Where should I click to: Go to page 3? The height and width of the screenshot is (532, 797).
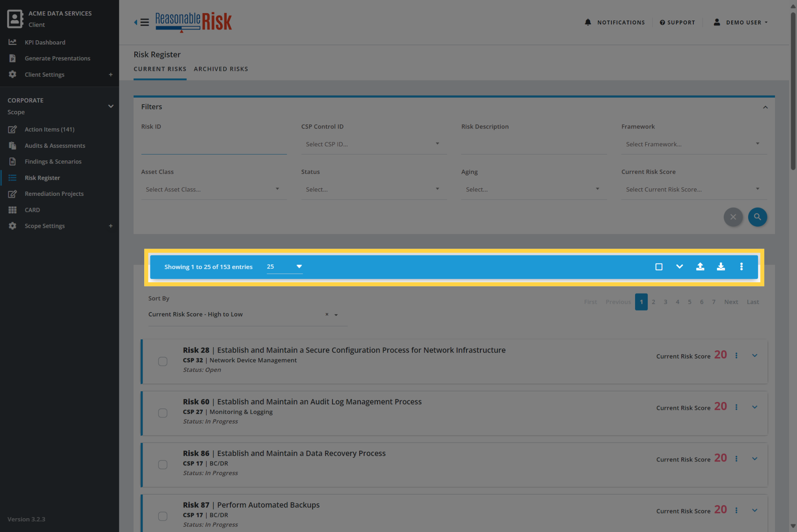coord(665,302)
